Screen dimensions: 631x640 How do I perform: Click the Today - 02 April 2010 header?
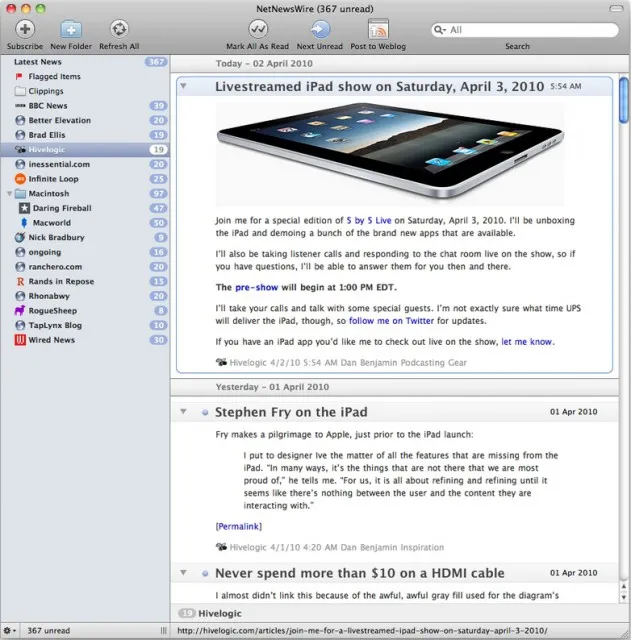coord(394,64)
